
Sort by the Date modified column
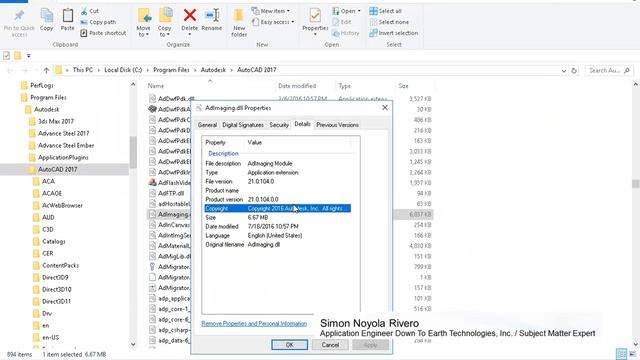point(297,86)
